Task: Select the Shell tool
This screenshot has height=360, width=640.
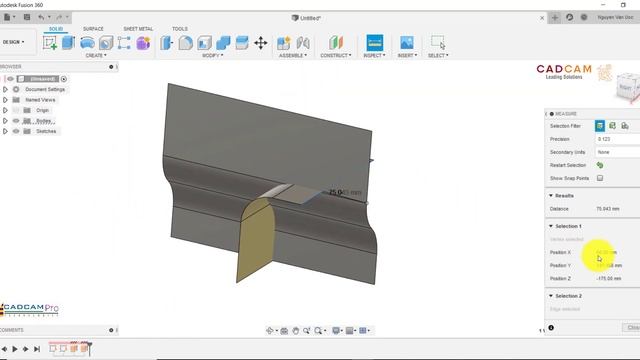Action: click(x=204, y=43)
